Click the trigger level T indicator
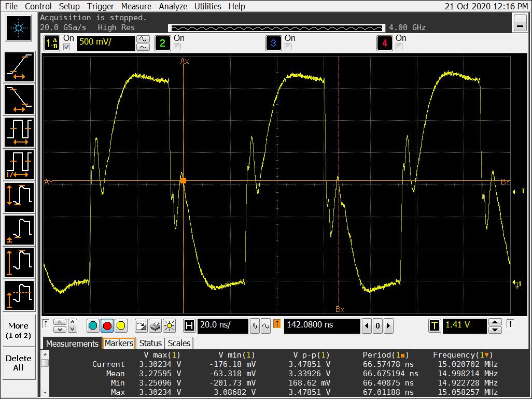Screen dimensions: 532x399 [x=520, y=192]
